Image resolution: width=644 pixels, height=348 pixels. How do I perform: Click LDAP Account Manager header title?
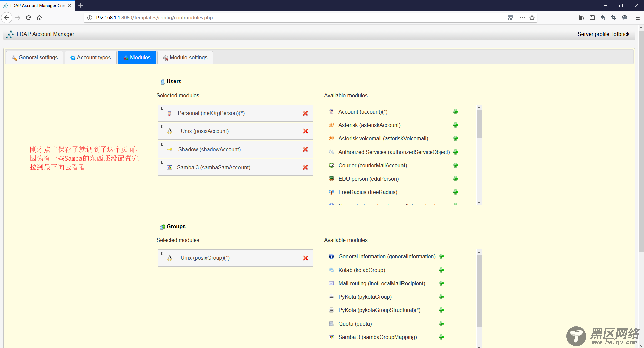pos(46,34)
